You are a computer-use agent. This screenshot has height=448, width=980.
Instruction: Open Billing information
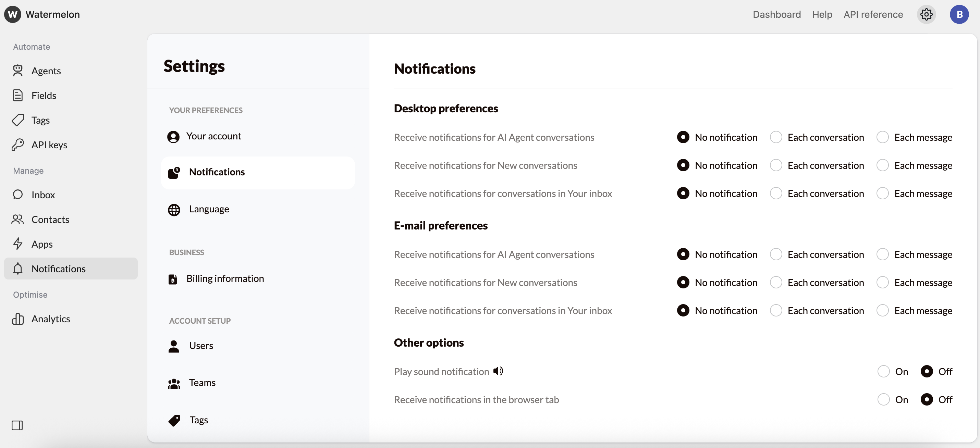[x=225, y=278]
